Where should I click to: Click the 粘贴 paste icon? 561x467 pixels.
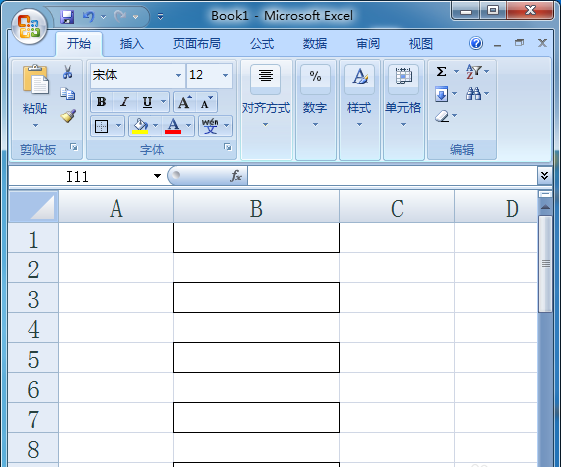(x=35, y=79)
